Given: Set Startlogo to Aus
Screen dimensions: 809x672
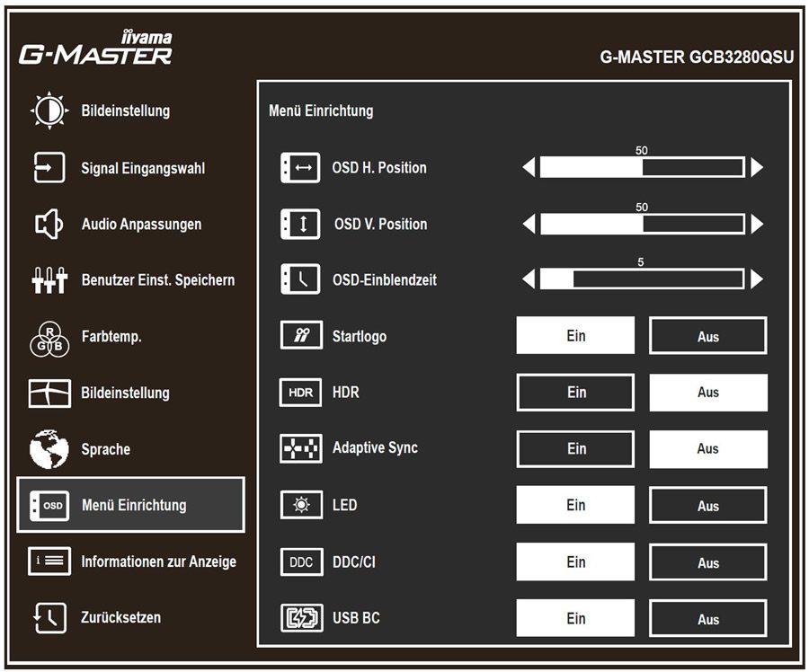Looking at the screenshot, I should click(x=708, y=336).
